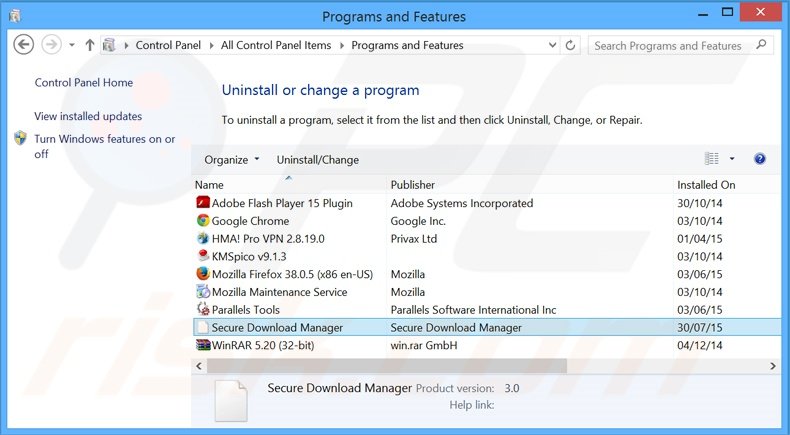Select the Mozilla Firefox icon
This screenshot has height=435, width=790.
[203, 274]
